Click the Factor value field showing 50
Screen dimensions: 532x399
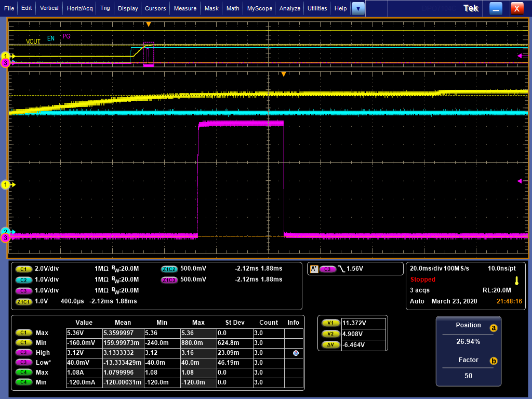coord(468,376)
